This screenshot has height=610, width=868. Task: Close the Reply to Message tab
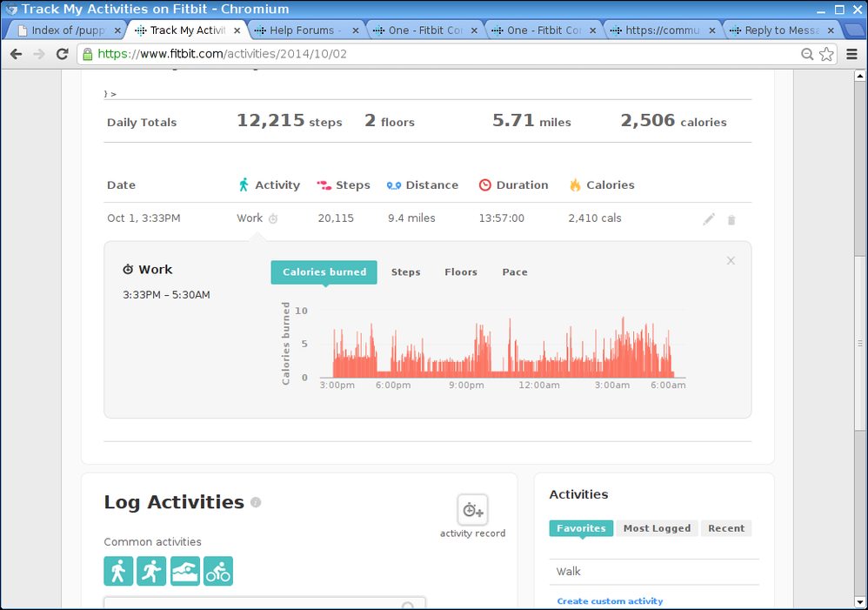(831, 30)
